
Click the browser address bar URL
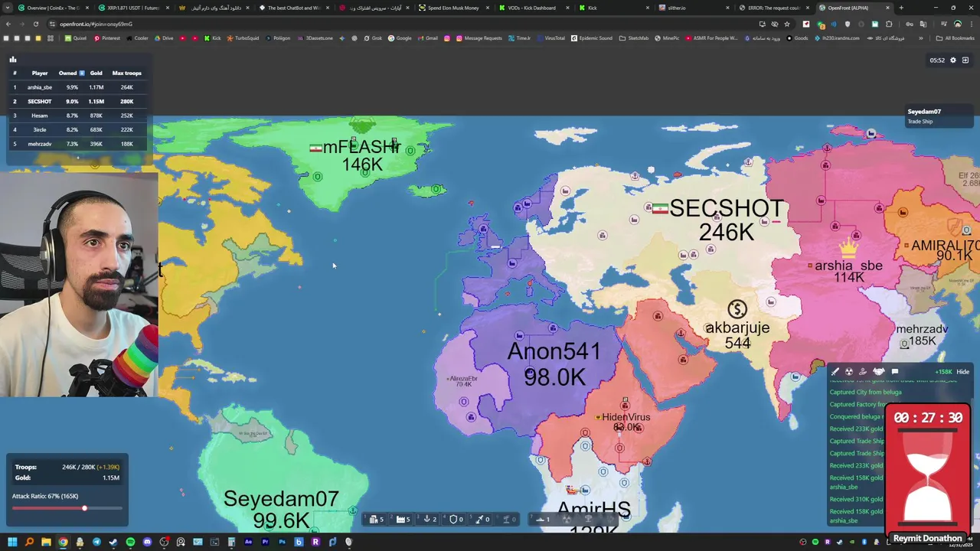96,24
